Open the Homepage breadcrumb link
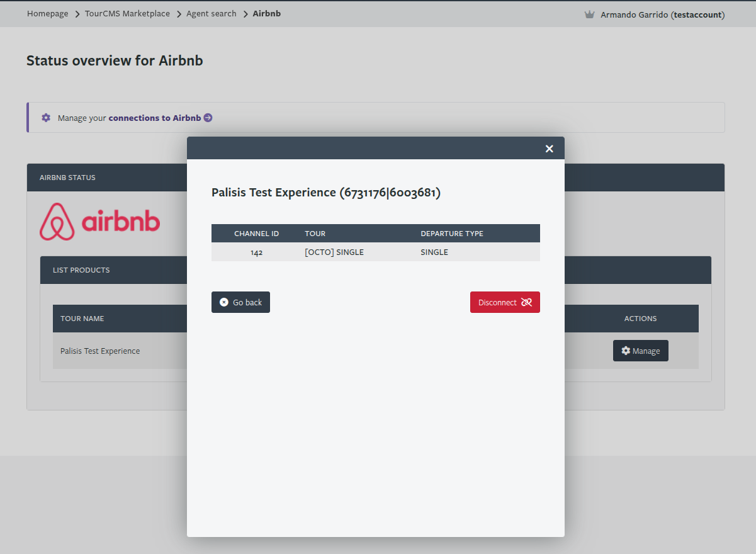 pyautogui.click(x=48, y=13)
